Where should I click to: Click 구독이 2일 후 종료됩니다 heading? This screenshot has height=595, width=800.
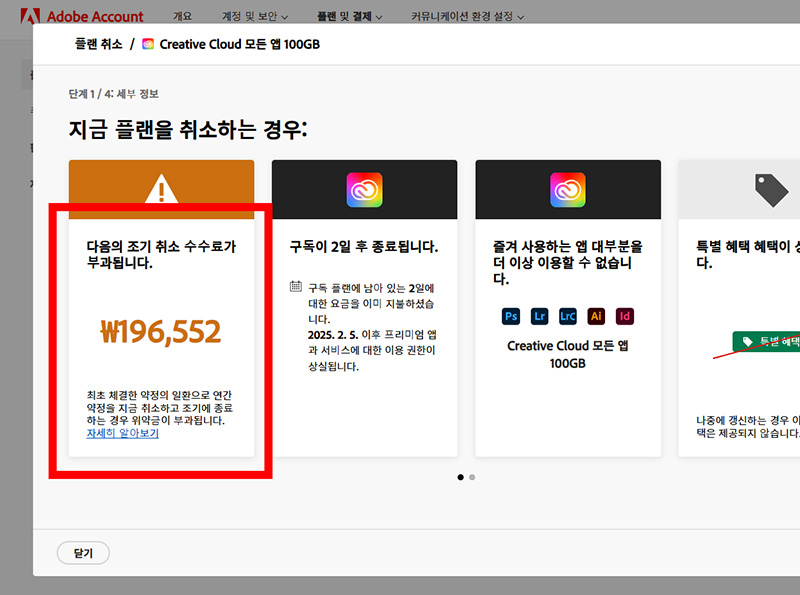click(x=364, y=247)
